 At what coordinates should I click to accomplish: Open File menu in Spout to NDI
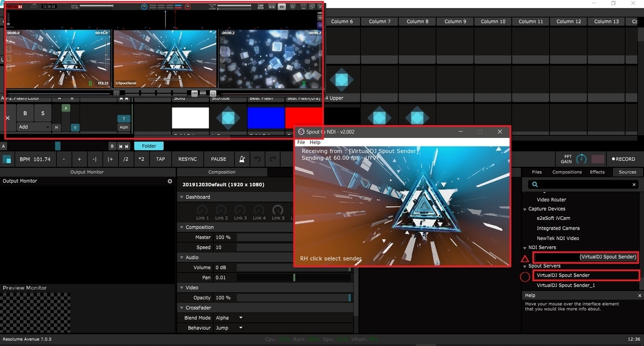301,142
